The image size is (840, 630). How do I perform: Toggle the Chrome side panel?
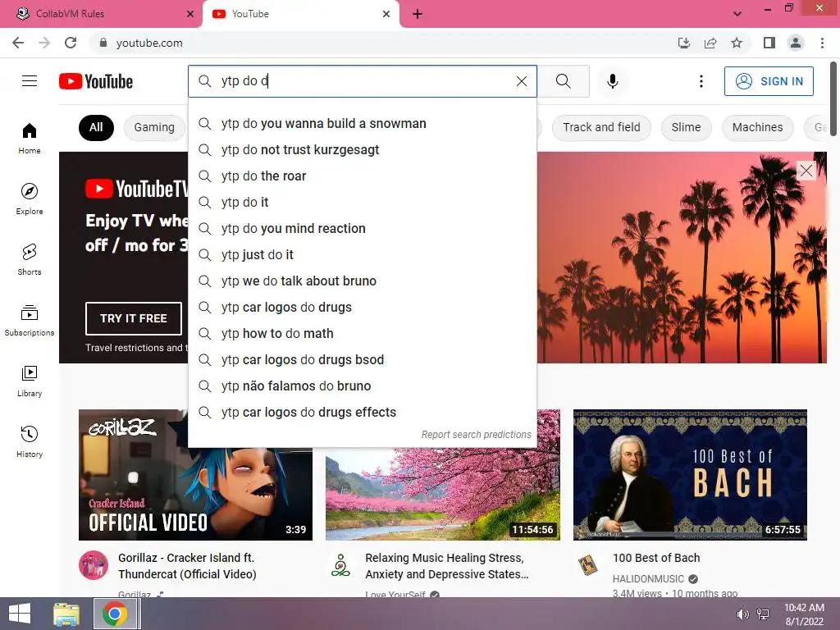click(769, 43)
